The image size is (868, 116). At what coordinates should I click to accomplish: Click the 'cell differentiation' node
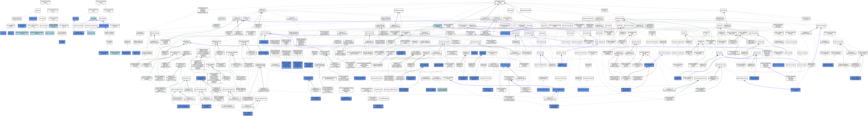click(x=529, y=33)
